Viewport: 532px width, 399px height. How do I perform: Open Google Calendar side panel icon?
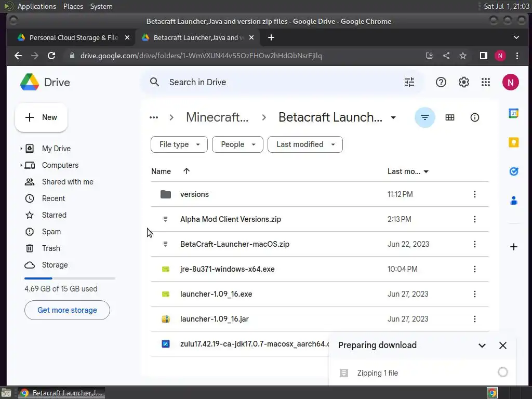(513, 113)
